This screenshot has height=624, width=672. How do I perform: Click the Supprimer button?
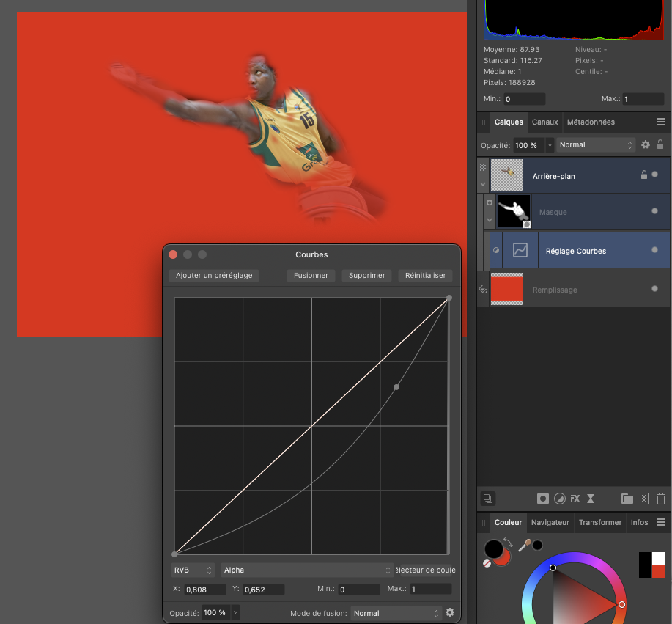point(367,275)
